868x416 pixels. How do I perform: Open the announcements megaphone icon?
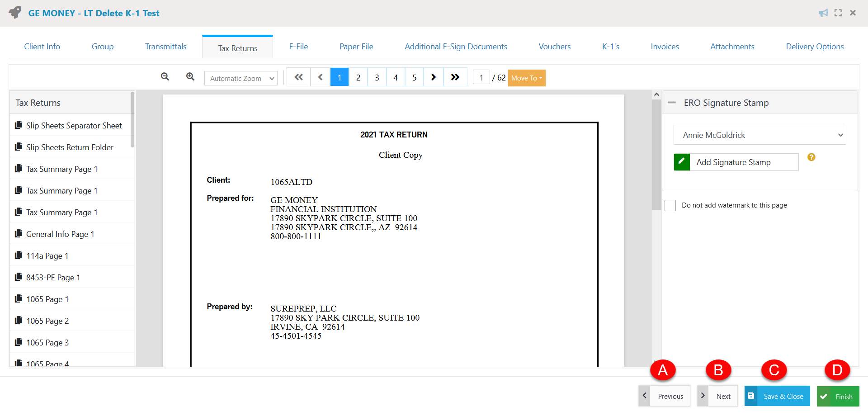pos(823,13)
